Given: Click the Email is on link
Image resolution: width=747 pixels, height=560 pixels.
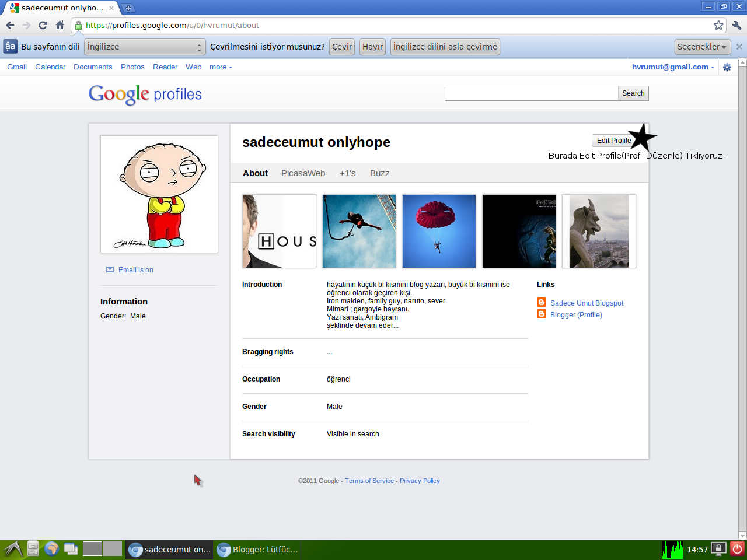Looking at the screenshot, I should click(x=136, y=270).
